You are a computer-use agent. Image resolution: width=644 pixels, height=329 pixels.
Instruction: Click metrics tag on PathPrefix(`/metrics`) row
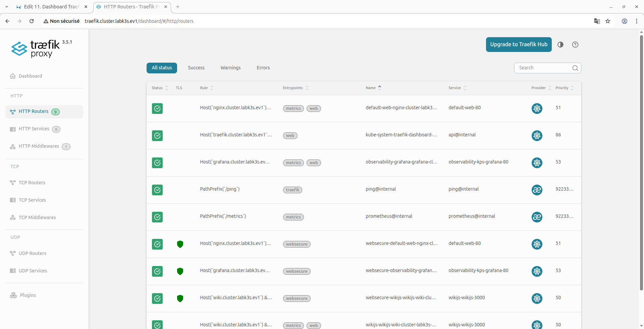coord(293,217)
